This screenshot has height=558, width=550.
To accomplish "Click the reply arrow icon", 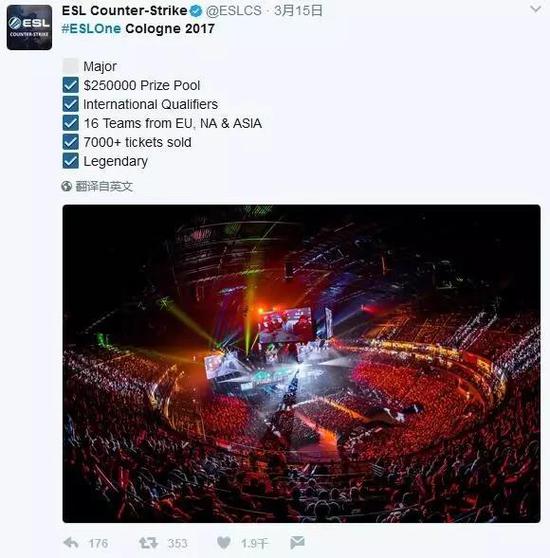I will pos(70,543).
